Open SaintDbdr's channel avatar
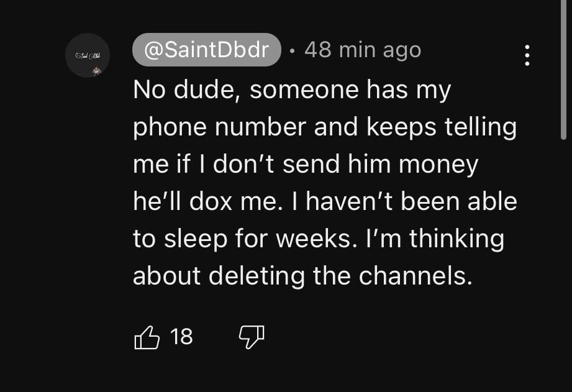This screenshot has width=572, height=392. point(88,55)
